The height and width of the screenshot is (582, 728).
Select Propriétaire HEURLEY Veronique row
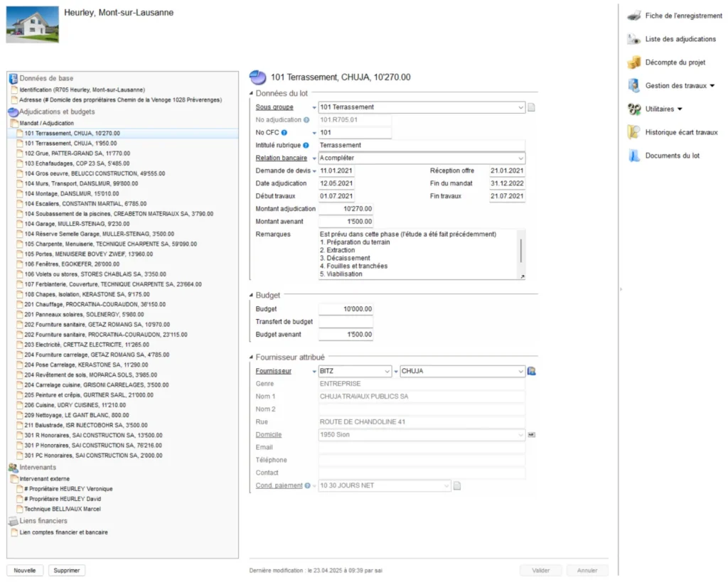(x=68, y=489)
